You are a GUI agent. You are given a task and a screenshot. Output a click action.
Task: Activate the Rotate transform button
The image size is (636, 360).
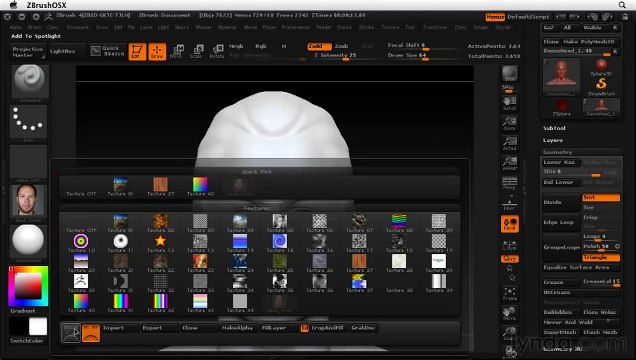(217, 51)
